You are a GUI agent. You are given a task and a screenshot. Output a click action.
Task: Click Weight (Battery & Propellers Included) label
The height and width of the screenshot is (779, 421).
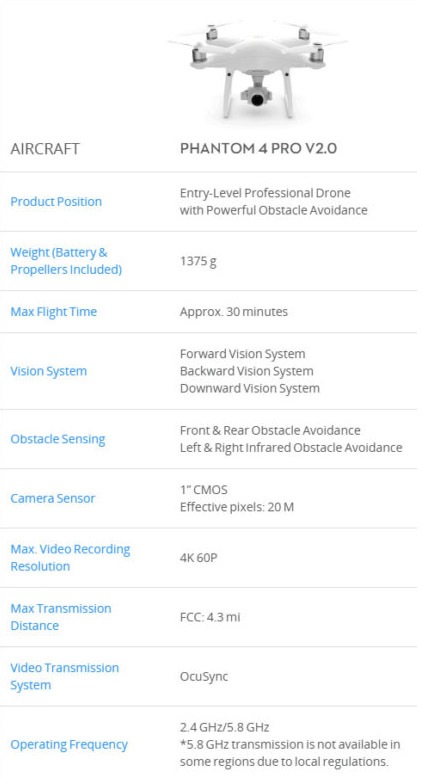coord(66,261)
